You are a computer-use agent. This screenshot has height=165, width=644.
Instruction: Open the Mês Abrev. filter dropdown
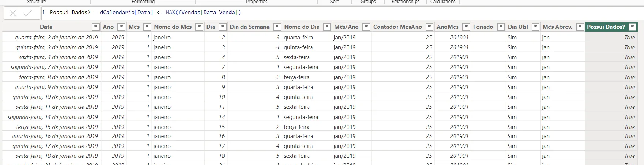pos(580,27)
